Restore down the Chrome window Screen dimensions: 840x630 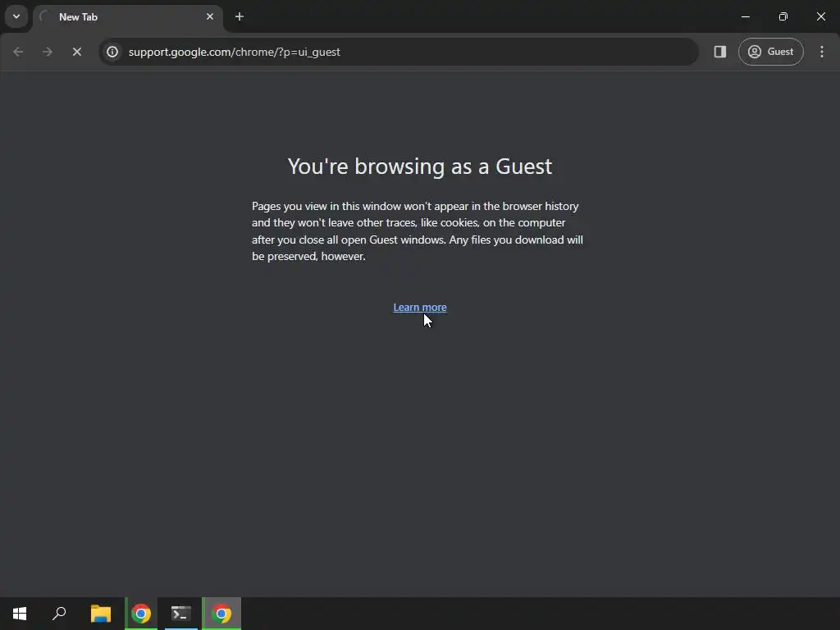point(783,16)
